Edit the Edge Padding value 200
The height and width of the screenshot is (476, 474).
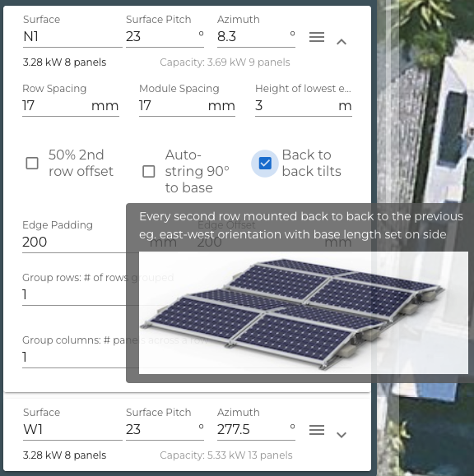point(35,242)
